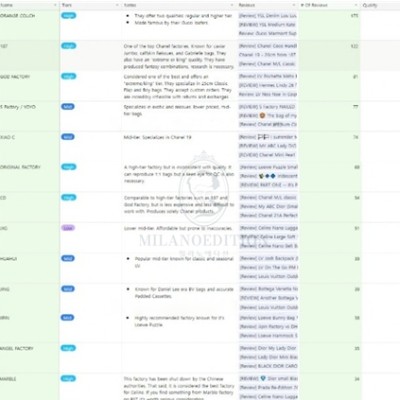400x400 pixels.
Task: Open the Tiers column dropdown arrow
Action: point(117,5)
